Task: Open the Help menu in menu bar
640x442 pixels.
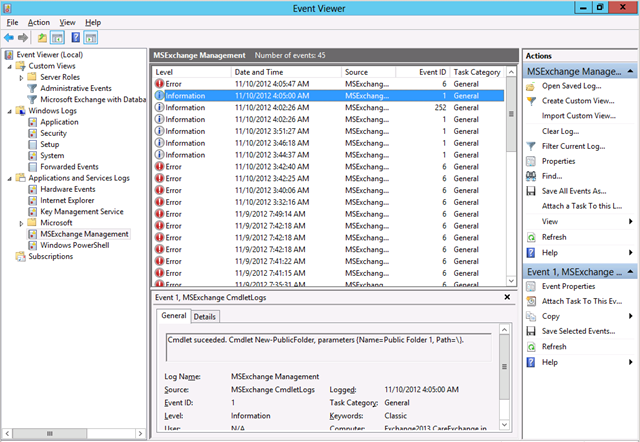Action: [x=93, y=22]
